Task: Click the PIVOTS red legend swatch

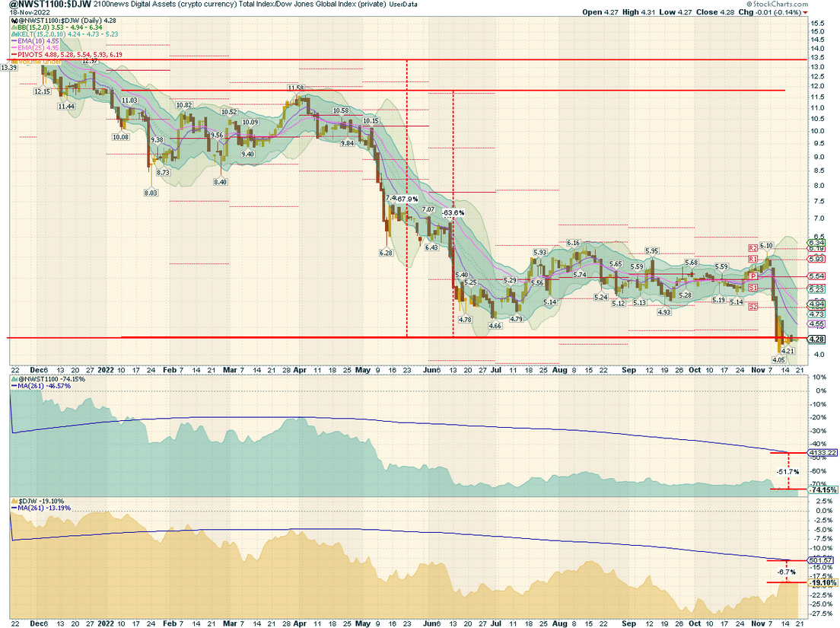Action: (14, 55)
